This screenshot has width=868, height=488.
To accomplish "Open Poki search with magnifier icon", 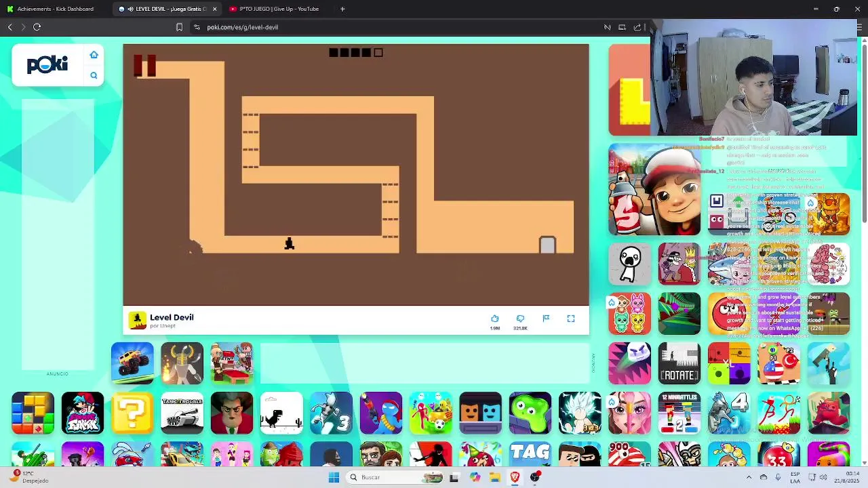I will (94, 75).
